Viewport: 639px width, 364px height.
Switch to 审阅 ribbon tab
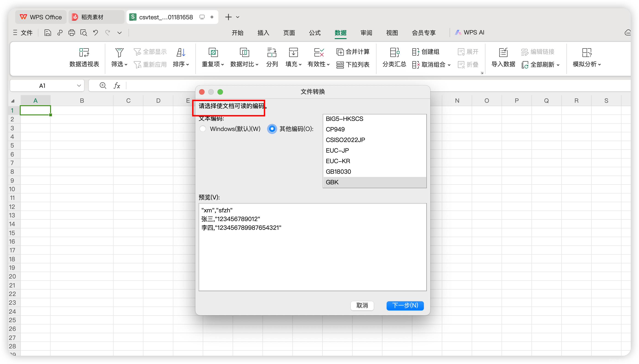point(366,33)
